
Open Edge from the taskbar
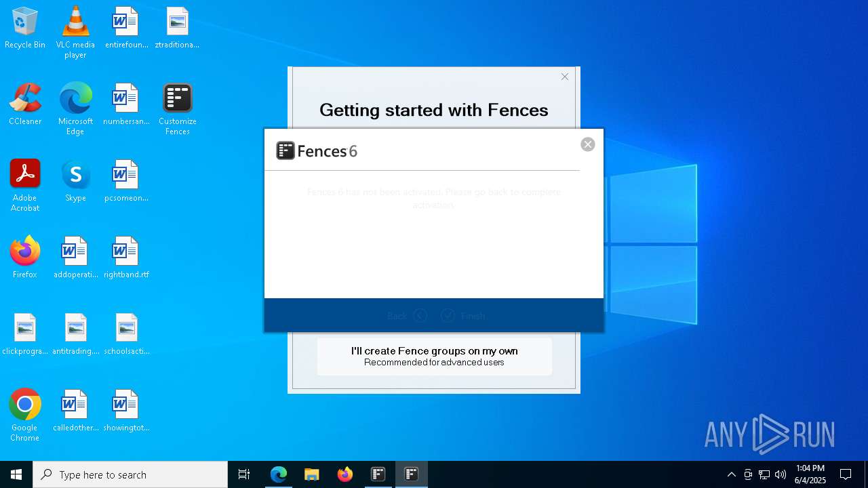tap(279, 474)
